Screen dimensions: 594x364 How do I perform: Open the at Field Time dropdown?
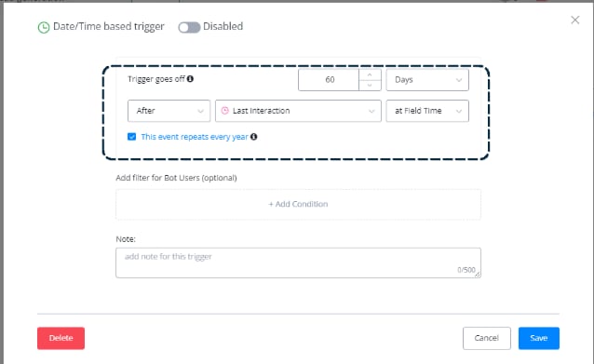point(427,111)
